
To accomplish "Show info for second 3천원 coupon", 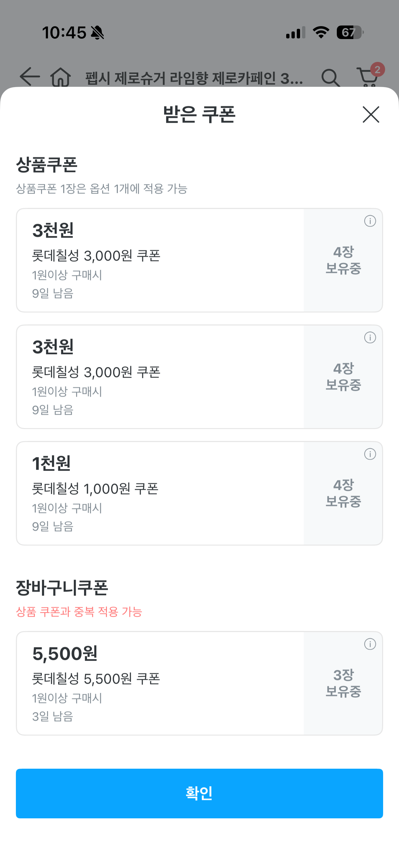I will click(370, 338).
